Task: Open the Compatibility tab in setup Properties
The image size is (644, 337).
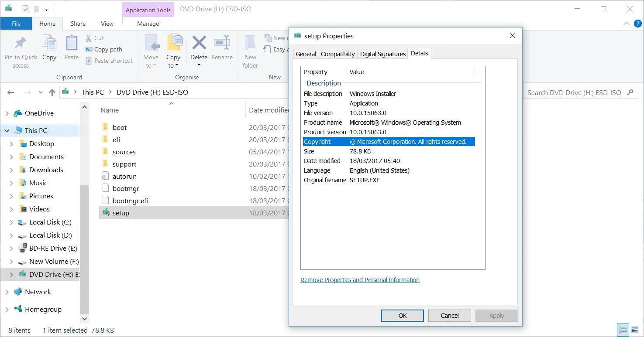Action: coord(337,54)
